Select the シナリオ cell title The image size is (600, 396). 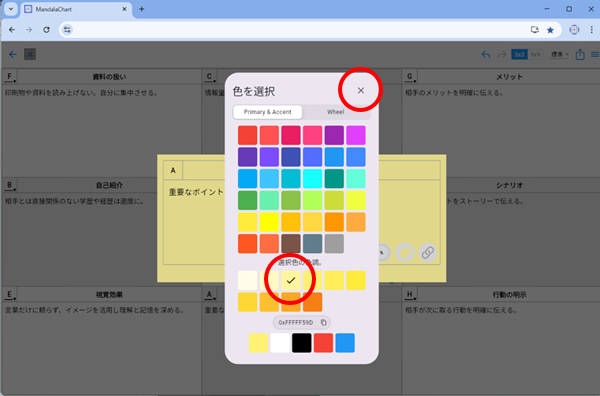coord(509,185)
